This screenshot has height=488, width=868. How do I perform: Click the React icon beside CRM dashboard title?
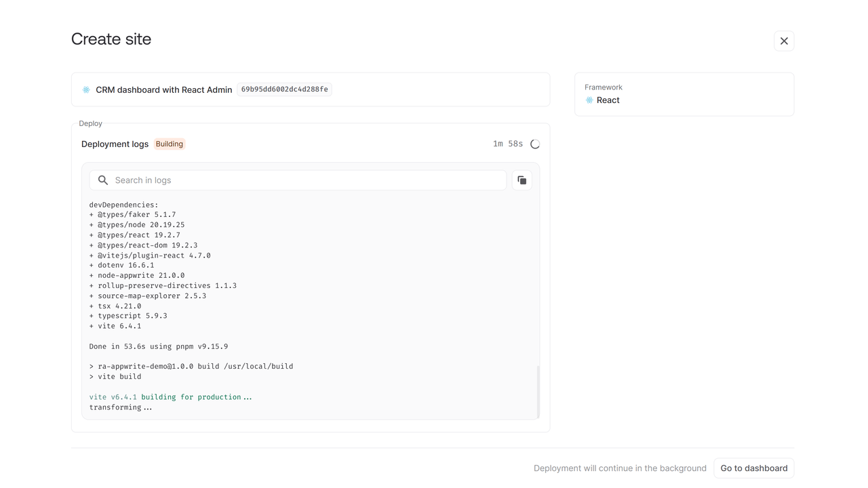[86, 89]
